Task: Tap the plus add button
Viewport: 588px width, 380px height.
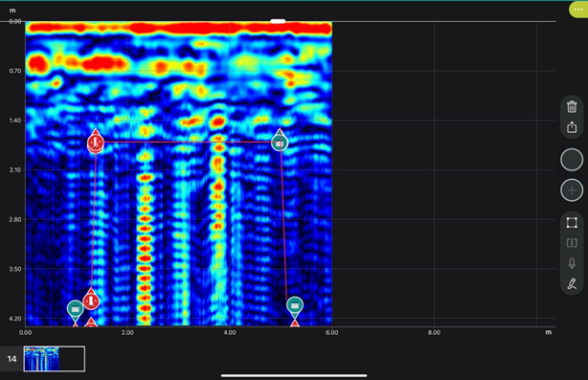Action: click(x=572, y=190)
